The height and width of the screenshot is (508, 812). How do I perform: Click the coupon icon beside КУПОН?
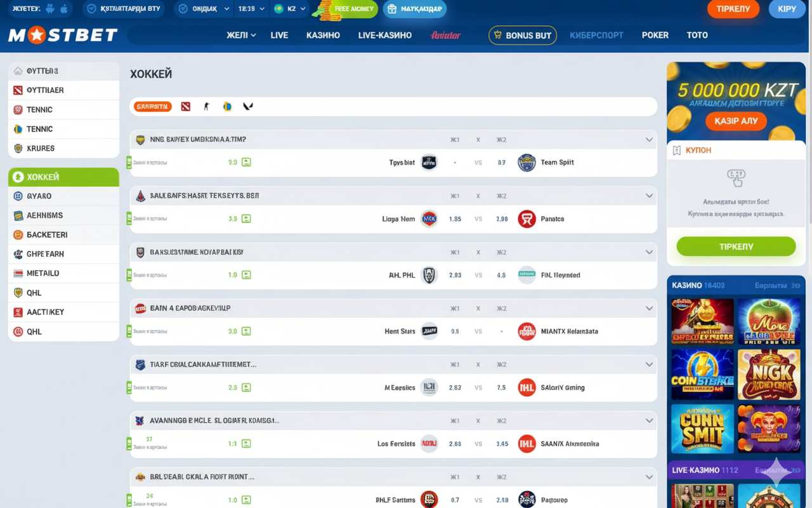tap(677, 150)
